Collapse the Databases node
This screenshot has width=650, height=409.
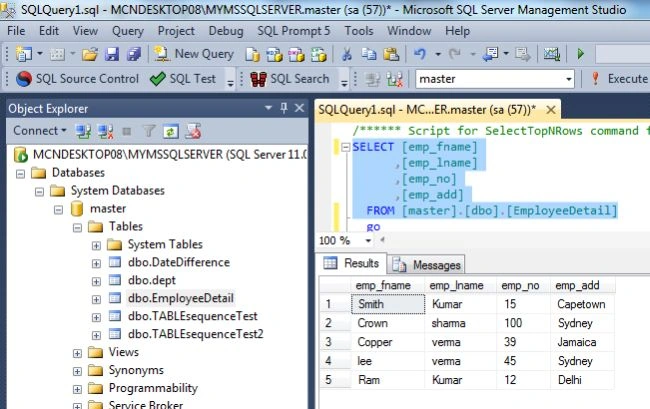pos(20,174)
